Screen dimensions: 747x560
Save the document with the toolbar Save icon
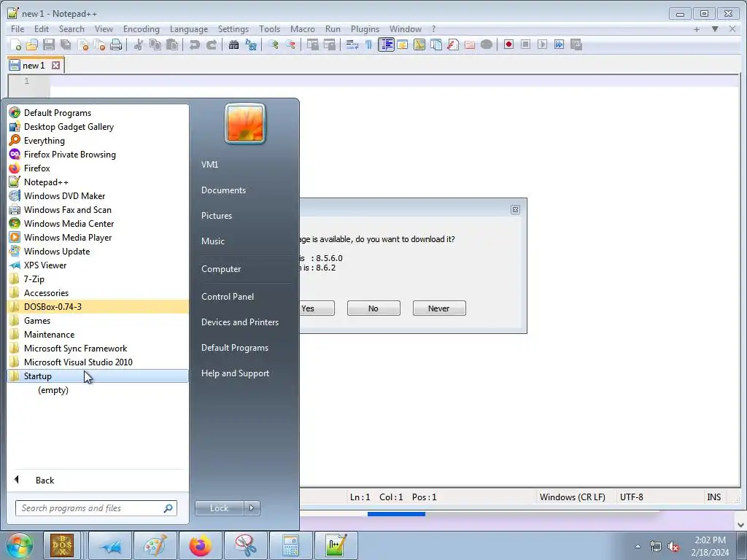49,44
